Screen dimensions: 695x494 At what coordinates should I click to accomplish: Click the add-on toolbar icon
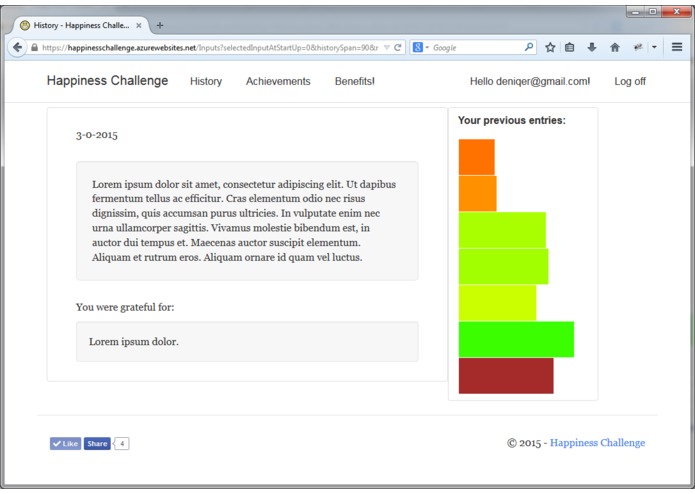pyautogui.click(x=638, y=47)
